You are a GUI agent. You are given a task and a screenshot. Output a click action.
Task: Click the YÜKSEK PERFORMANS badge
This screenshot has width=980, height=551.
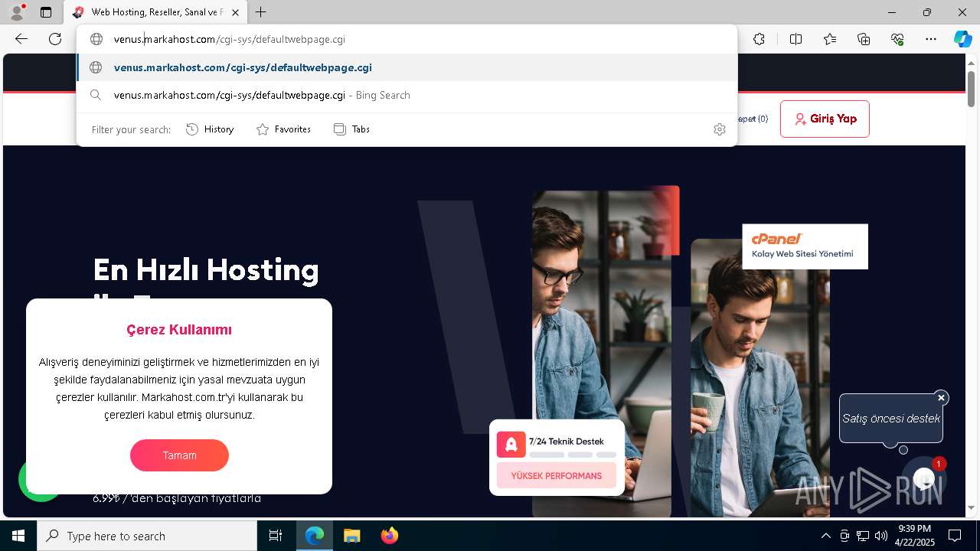point(557,476)
